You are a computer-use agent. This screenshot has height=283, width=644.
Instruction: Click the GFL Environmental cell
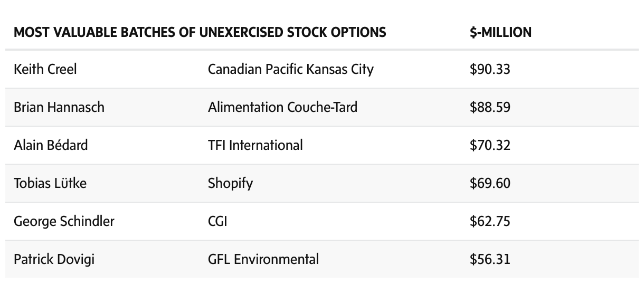pos(263,259)
